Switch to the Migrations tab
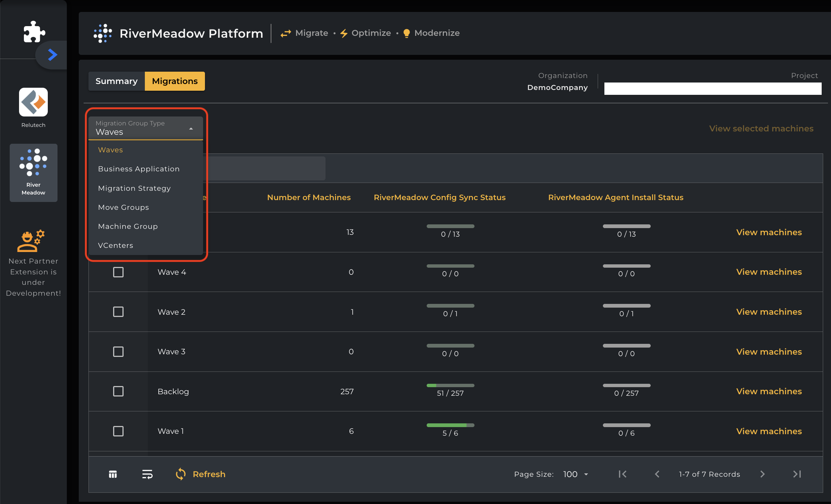Viewport: 831px width, 504px height. tap(175, 81)
